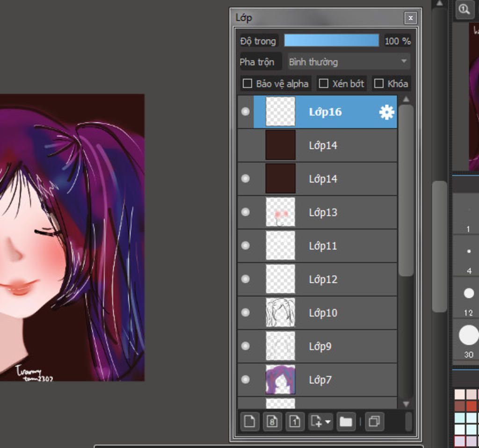Image resolution: width=479 pixels, height=448 pixels.
Task: Enable the Xén bớt checkbox
Action: (x=323, y=83)
